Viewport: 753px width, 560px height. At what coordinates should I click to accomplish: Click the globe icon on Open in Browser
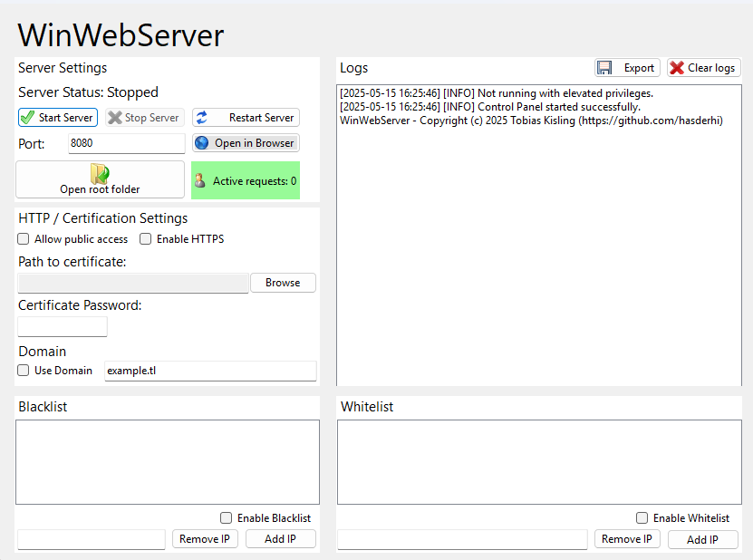tap(202, 143)
